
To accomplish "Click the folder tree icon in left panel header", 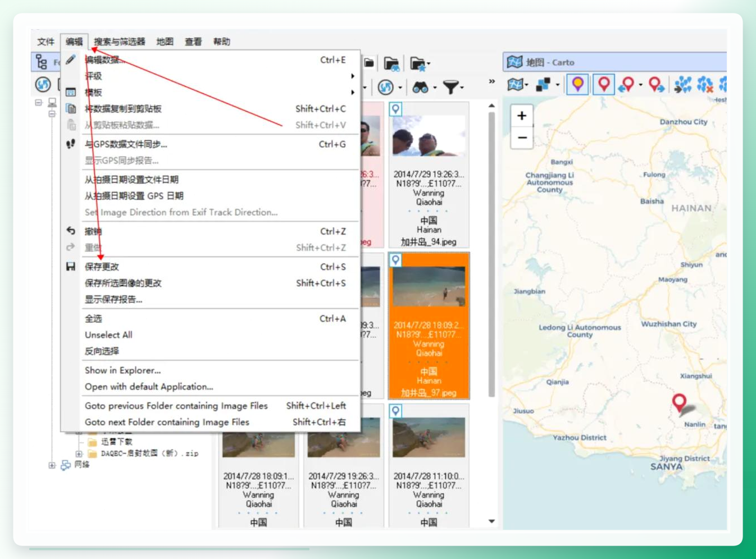I will click(42, 61).
